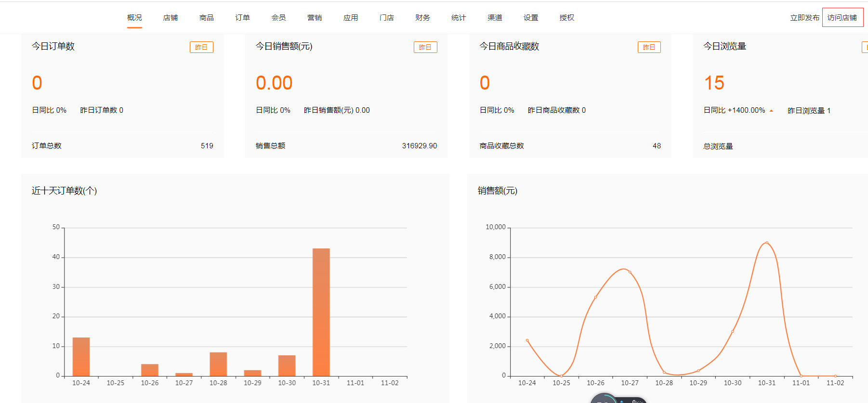Viewport: 868px width, 403px height.
Task: Click the 今日浏览量 value 15
Action: point(714,83)
